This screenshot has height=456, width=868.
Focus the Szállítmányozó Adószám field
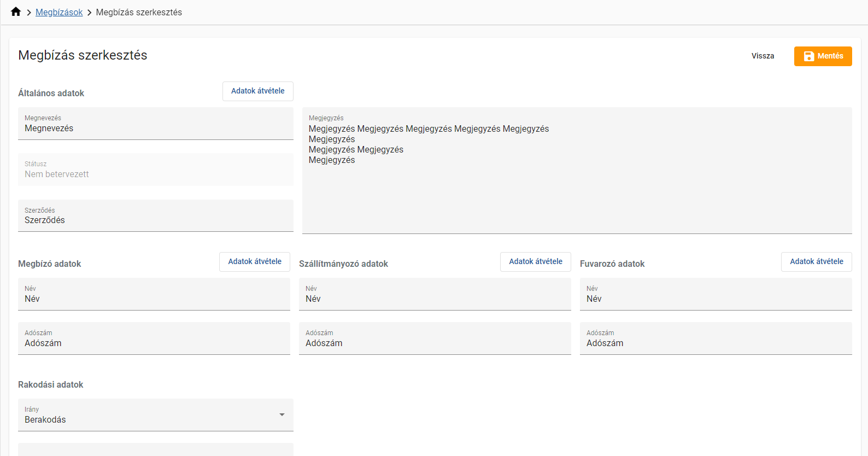pos(435,343)
